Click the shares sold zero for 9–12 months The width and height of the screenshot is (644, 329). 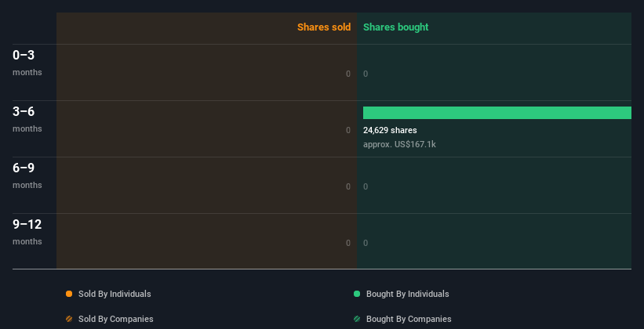[348, 243]
